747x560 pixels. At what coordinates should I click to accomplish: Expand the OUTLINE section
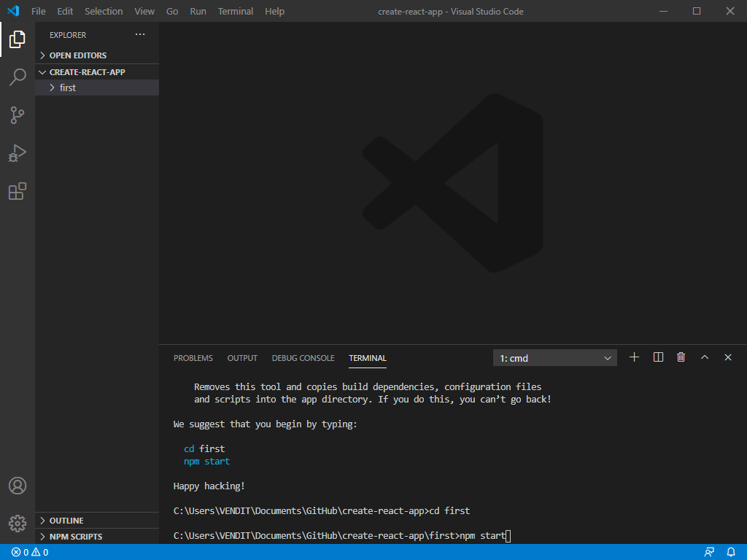(97, 521)
